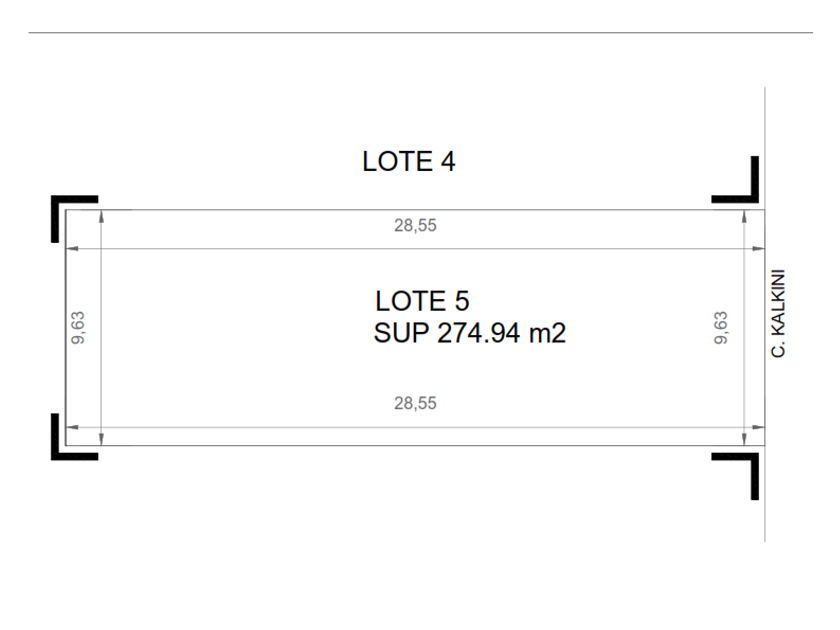The image size is (840, 630).
Task: Click the left 9,63 dimension value
Action: [80, 328]
